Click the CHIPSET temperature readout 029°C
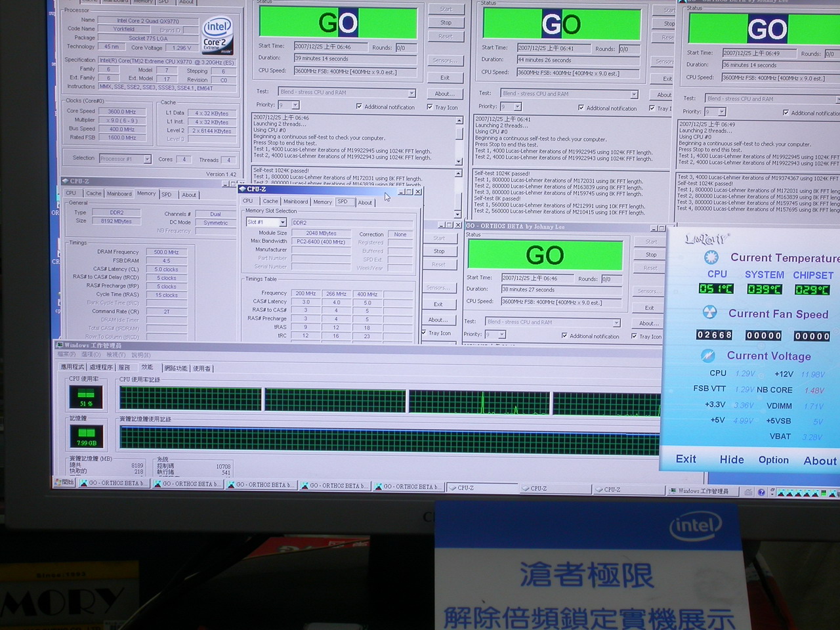Viewport: 840px width, 630px height. 812,290
